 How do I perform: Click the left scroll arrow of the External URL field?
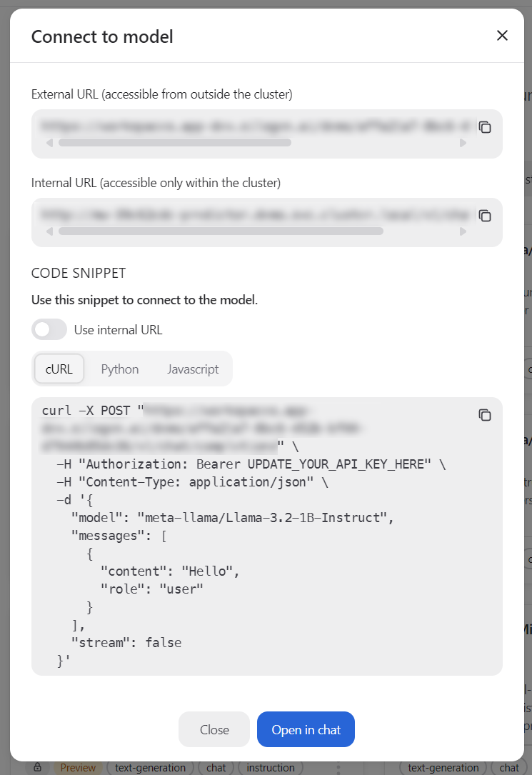[49, 142]
